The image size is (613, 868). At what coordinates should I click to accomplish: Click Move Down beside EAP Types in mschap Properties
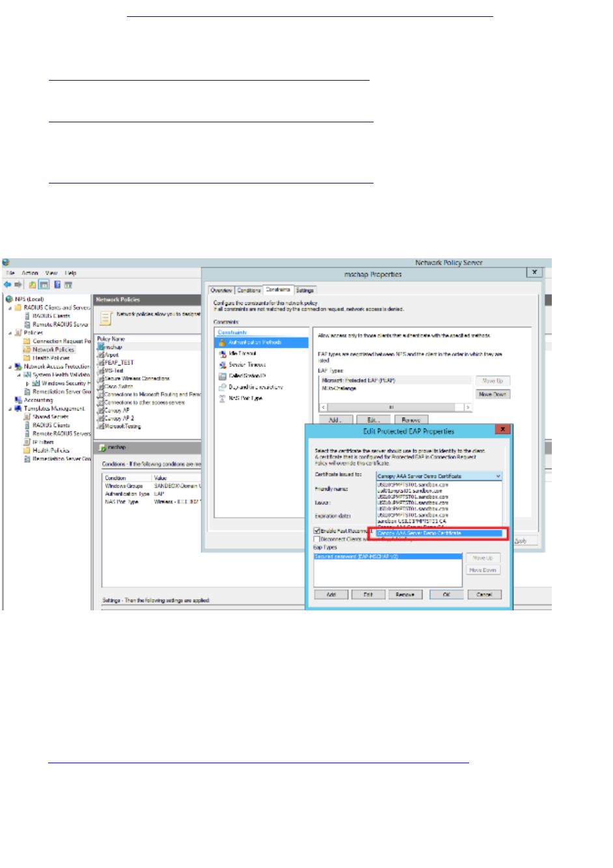click(x=493, y=394)
